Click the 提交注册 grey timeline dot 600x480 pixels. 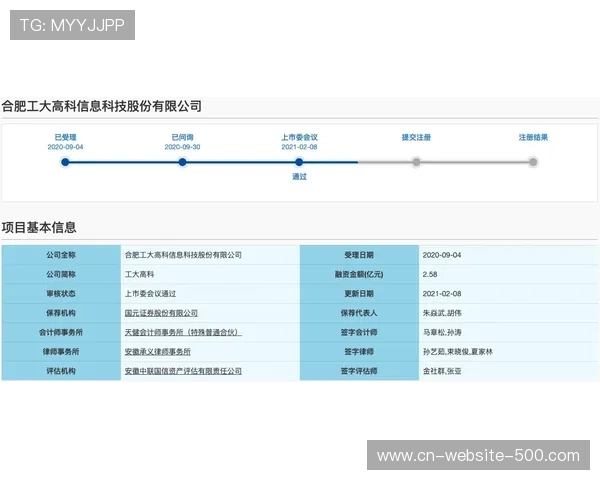click(x=416, y=162)
